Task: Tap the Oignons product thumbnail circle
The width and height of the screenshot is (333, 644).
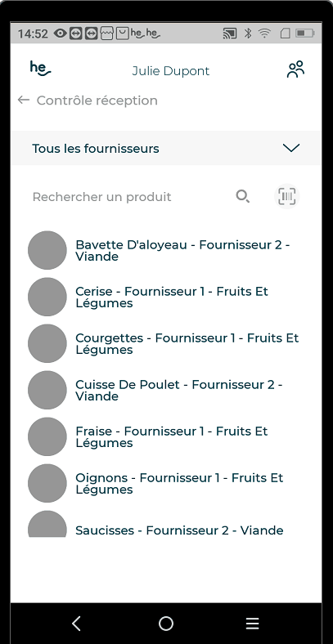Action: [47, 484]
